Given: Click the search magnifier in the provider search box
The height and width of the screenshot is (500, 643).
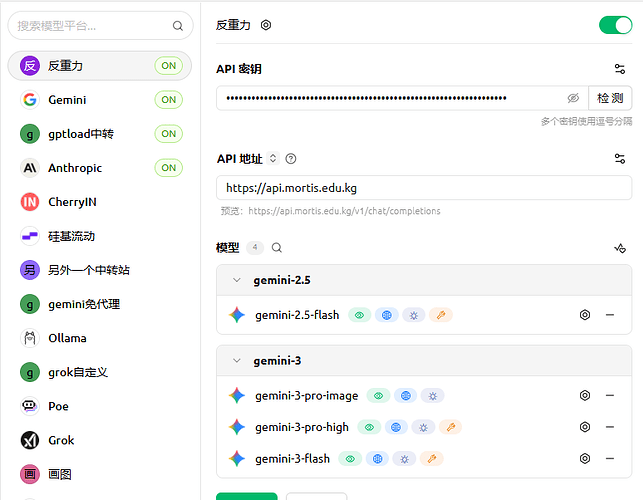Looking at the screenshot, I should 178,26.
